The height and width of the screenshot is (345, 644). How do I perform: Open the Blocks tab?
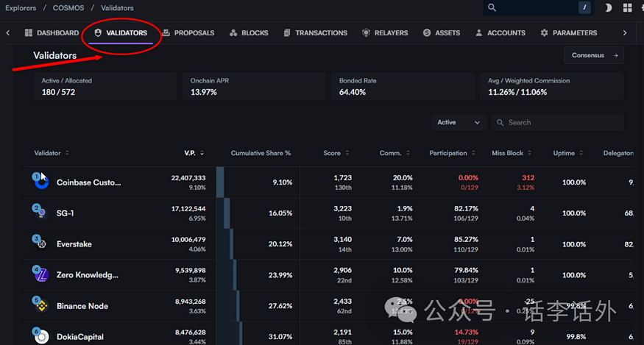[249, 33]
